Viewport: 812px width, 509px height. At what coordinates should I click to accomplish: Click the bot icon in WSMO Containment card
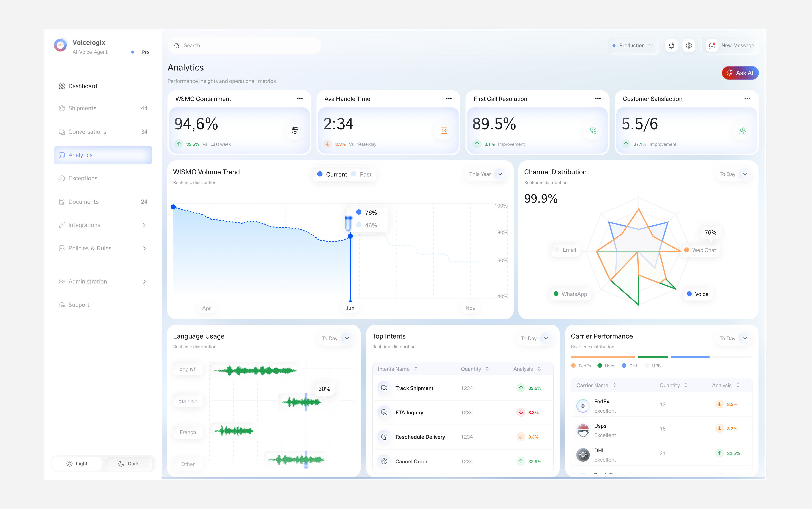point(295,130)
